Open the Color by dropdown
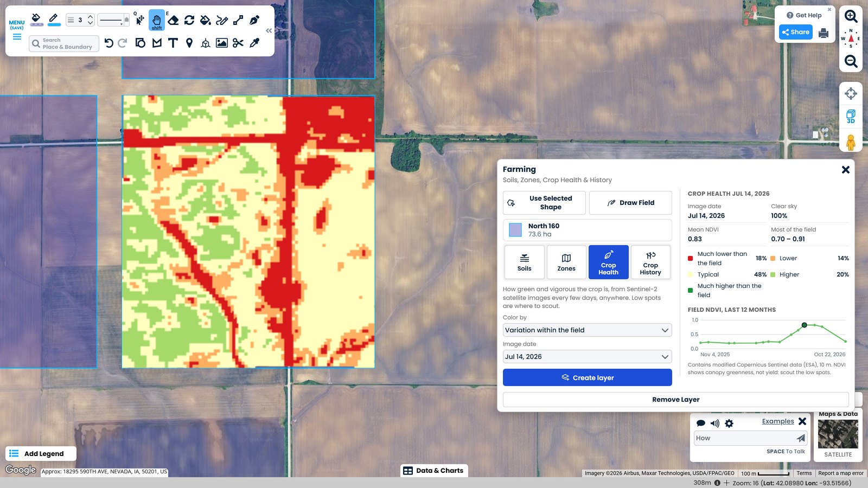Viewport: 868px width, 488px height. (587, 330)
